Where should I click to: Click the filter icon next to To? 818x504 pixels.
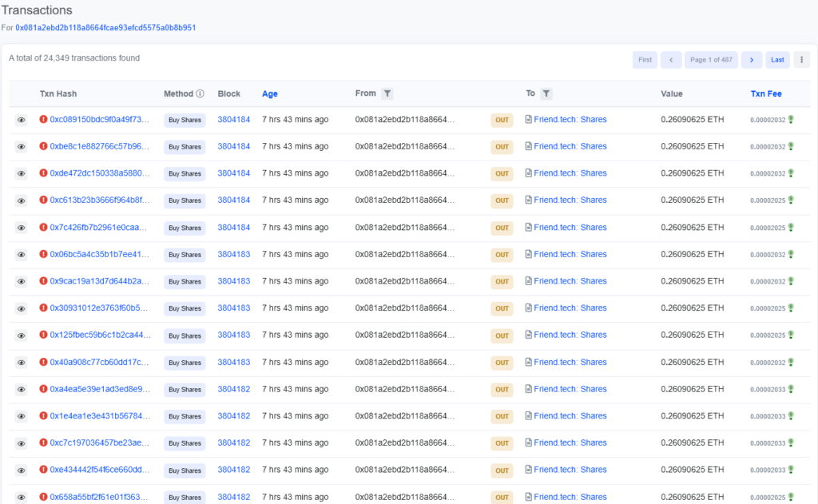click(546, 93)
